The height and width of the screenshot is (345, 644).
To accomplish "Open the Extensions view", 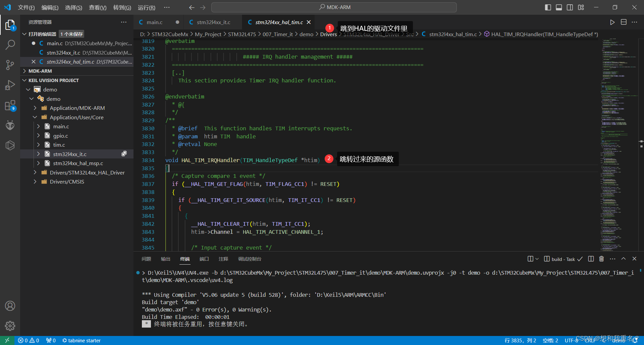I will [x=10, y=106].
